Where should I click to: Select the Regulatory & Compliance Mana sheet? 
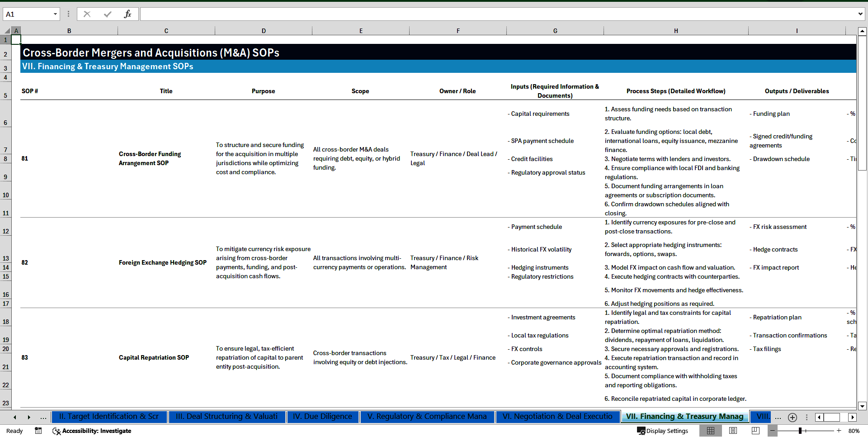(427, 417)
